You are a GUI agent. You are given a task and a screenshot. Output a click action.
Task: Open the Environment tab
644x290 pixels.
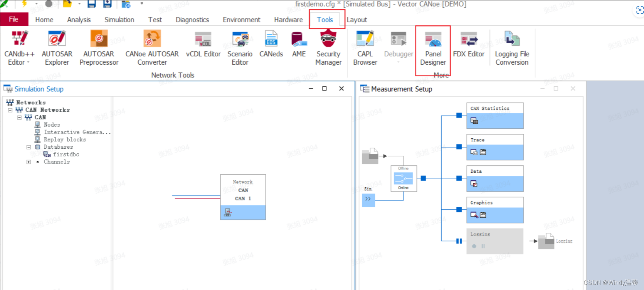[241, 19]
